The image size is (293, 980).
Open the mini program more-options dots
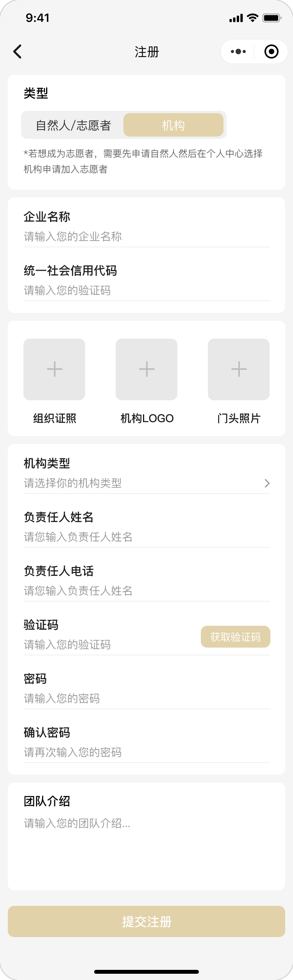(238, 51)
